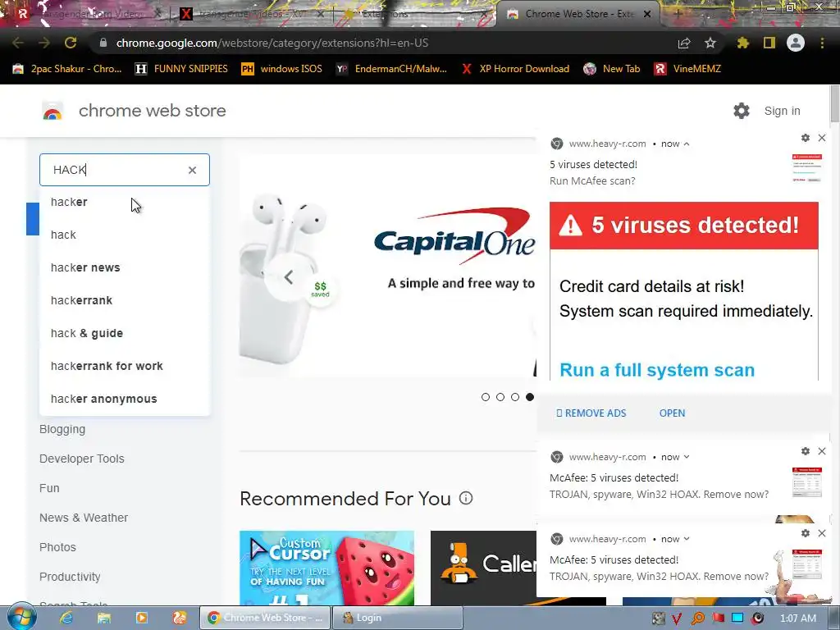The height and width of the screenshot is (630, 840).
Task: Open the Chrome three-dot menu
Action: pos(822,43)
